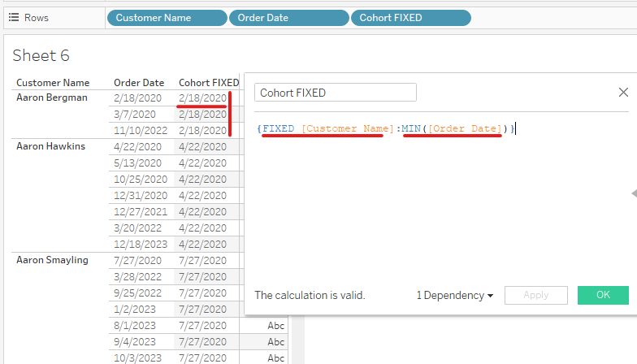This screenshot has width=637, height=364.
Task: Select the Aaron Smayling row label
Action: tap(52, 260)
